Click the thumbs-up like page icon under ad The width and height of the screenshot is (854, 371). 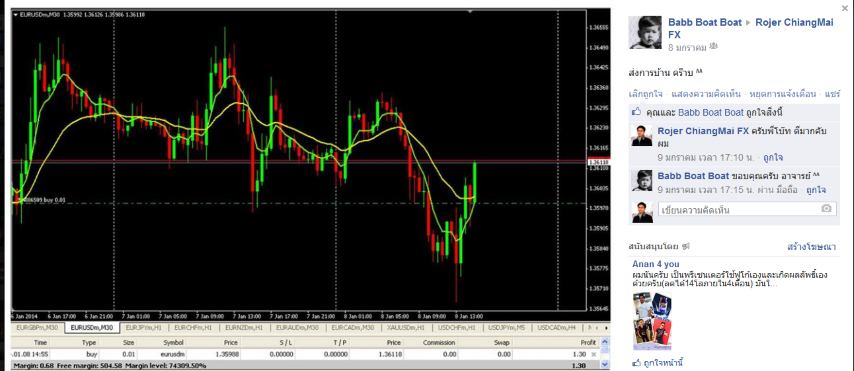[636, 363]
